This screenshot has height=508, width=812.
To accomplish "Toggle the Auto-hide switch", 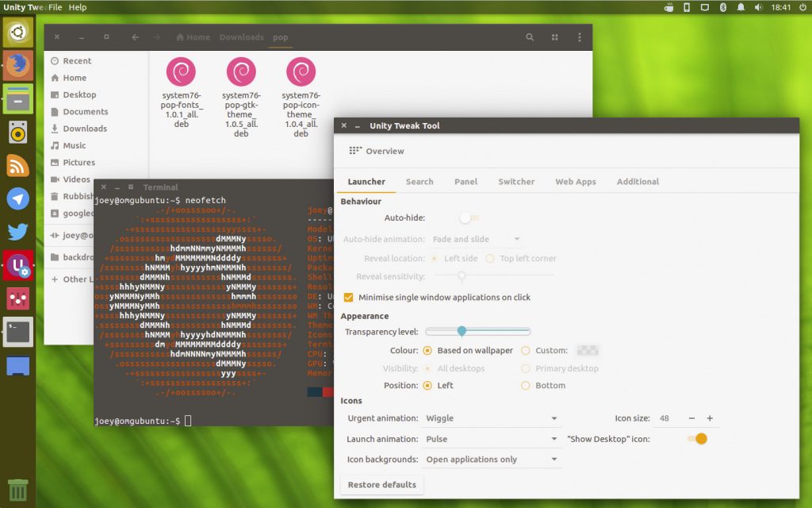I will [469, 218].
